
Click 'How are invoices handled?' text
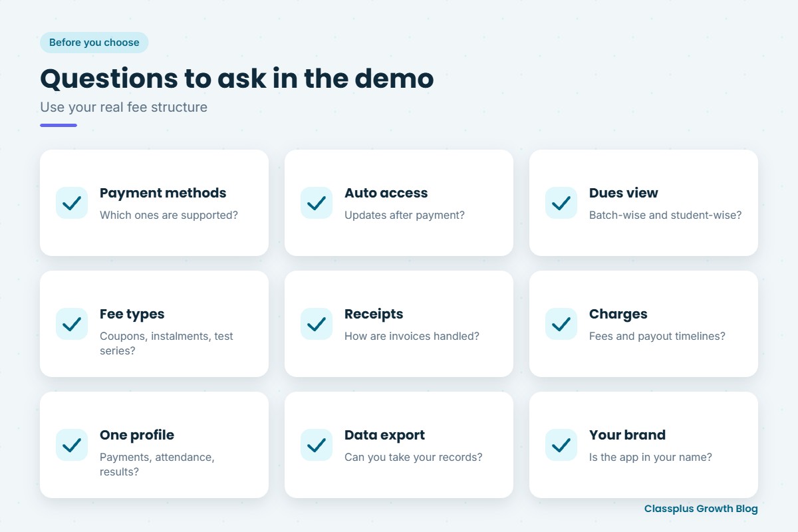click(x=412, y=336)
